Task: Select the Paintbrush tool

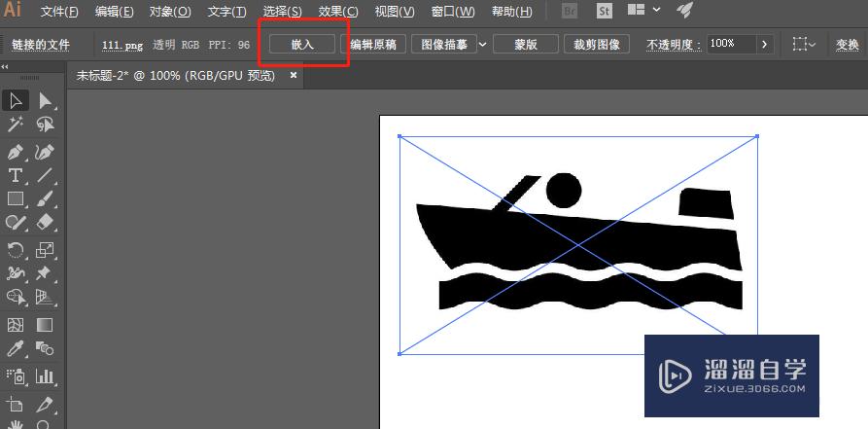Action: point(45,199)
